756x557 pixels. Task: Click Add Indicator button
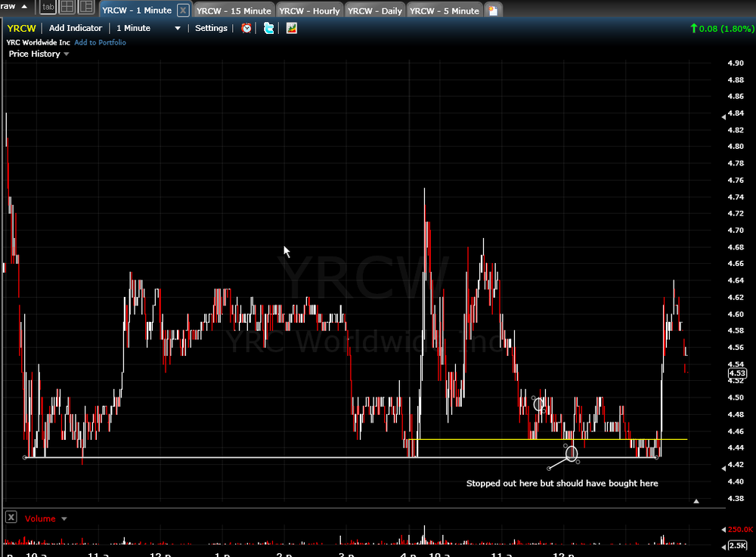coord(75,28)
